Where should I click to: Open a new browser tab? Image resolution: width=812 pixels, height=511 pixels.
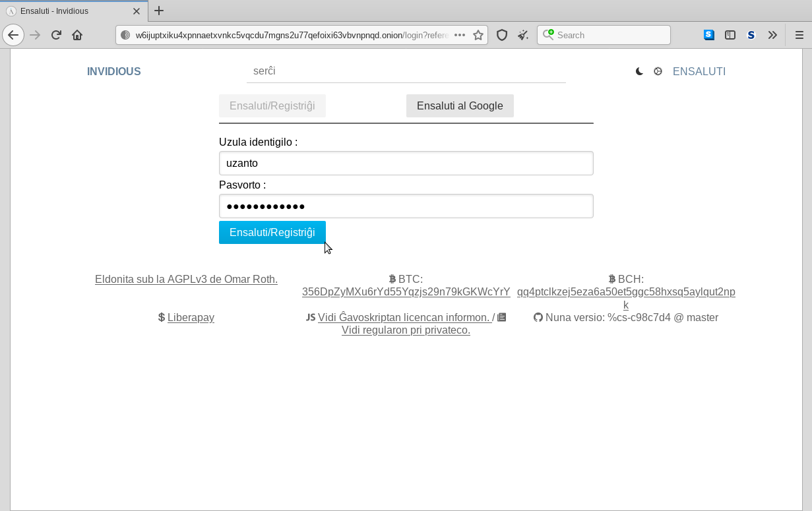pyautogui.click(x=159, y=11)
